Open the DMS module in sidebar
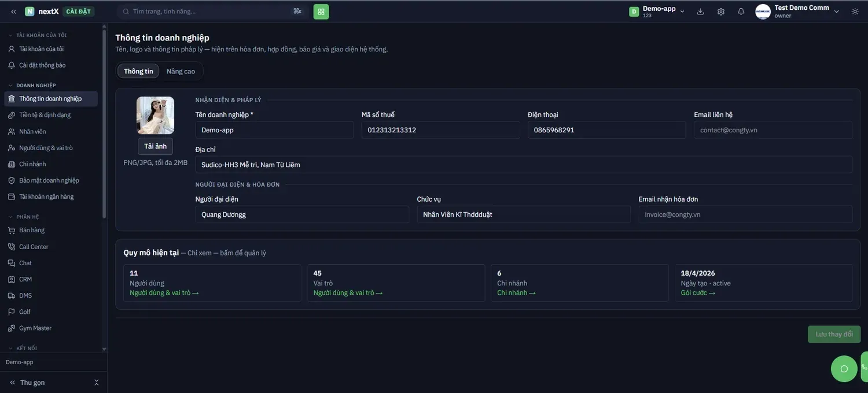 [x=51, y=295]
